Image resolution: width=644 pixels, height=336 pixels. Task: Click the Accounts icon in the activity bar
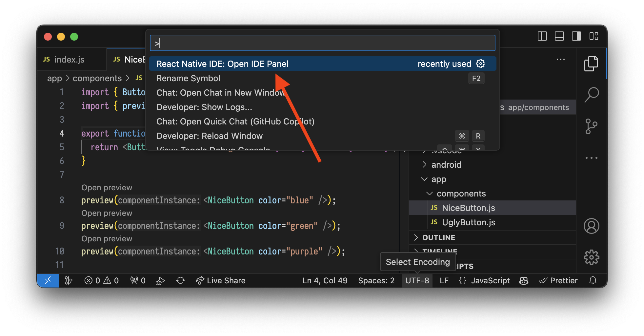(x=592, y=226)
